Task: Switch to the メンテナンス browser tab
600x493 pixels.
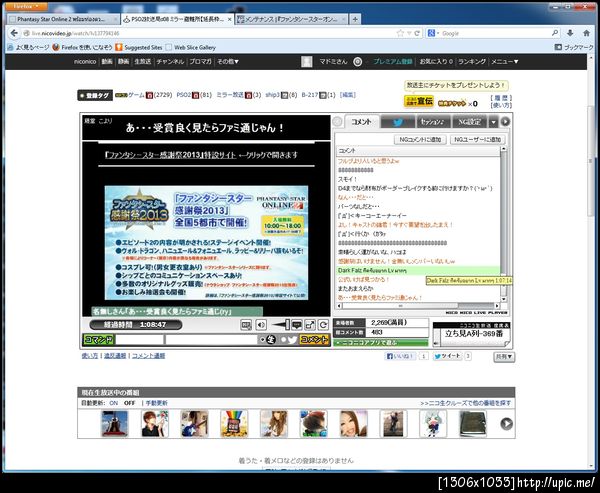Action: pyautogui.click(x=292, y=19)
